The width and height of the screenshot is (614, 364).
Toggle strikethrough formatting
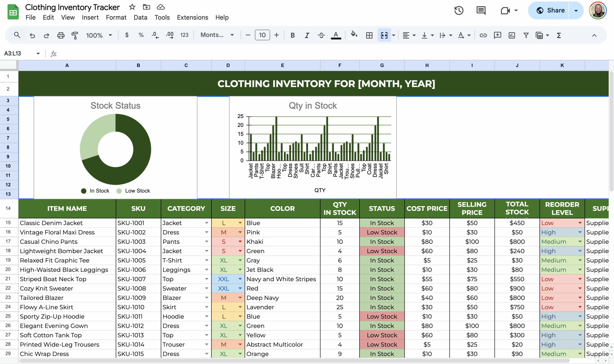click(321, 35)
